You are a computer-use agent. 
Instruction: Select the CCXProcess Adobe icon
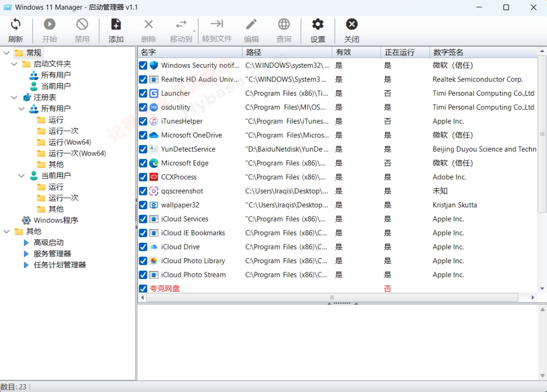pyautogui.click(x=154, y=177)
